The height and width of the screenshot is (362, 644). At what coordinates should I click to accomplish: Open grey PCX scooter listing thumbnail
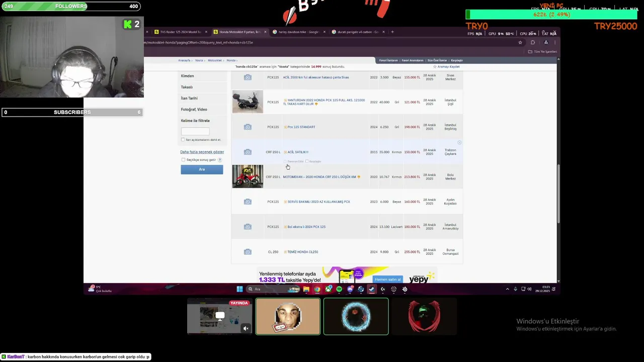tap(248, 102)
